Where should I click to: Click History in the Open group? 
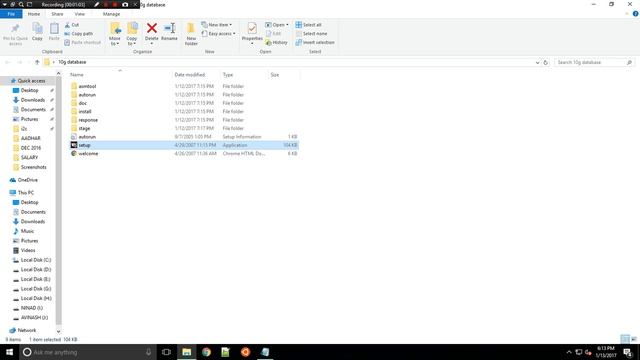tap(276, 42)
